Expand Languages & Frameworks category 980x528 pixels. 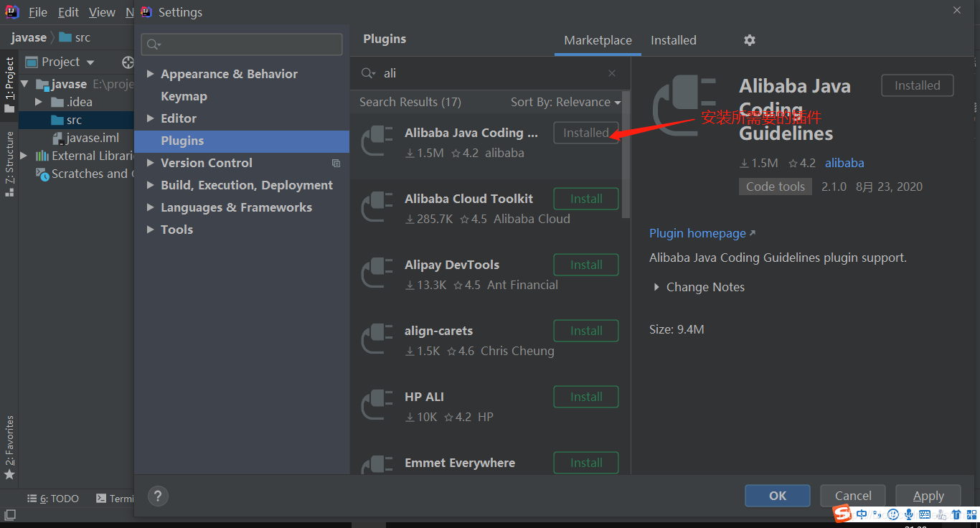[x=151, y=207]
